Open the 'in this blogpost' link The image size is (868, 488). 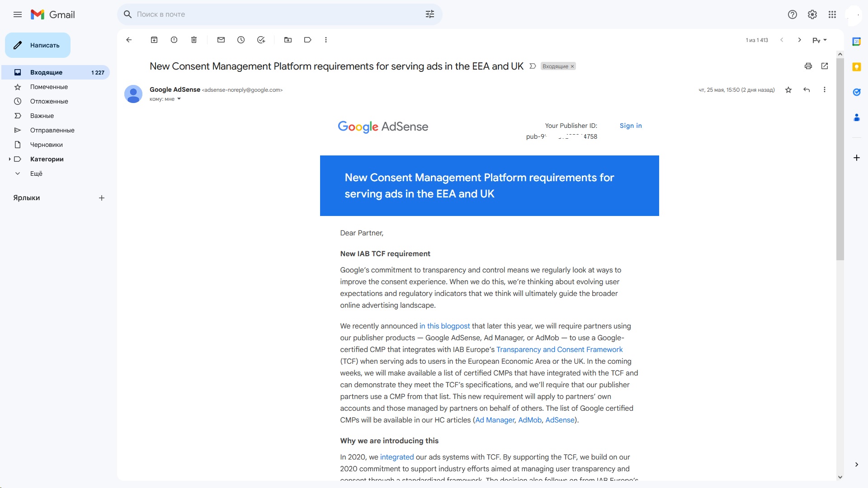(x=444, y=326)
